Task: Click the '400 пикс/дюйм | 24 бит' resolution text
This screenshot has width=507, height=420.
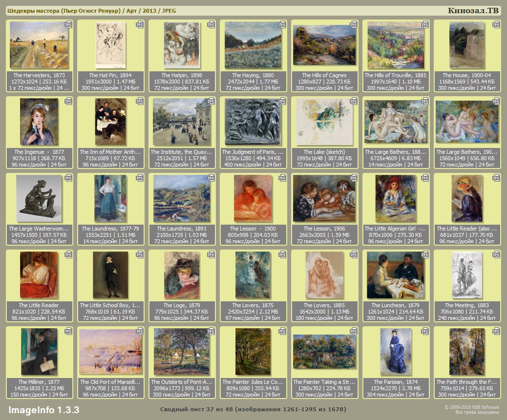Action: (x=253, y=165)
